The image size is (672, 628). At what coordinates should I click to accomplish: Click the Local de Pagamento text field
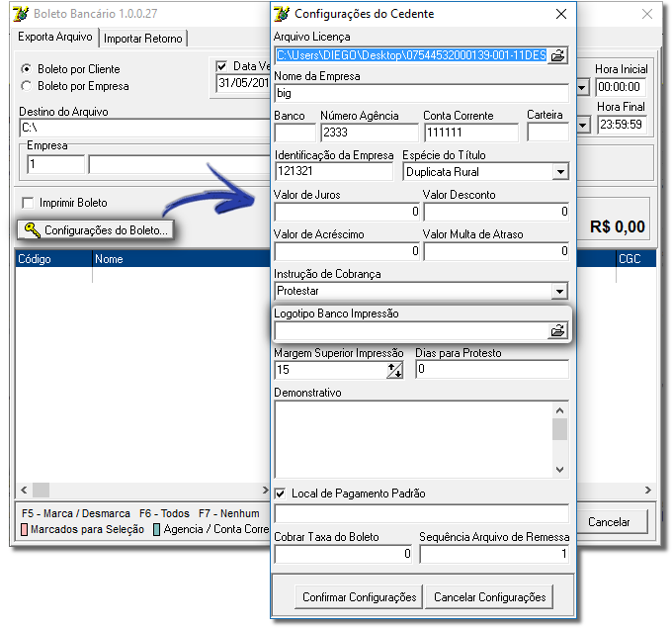click(421, 514)
